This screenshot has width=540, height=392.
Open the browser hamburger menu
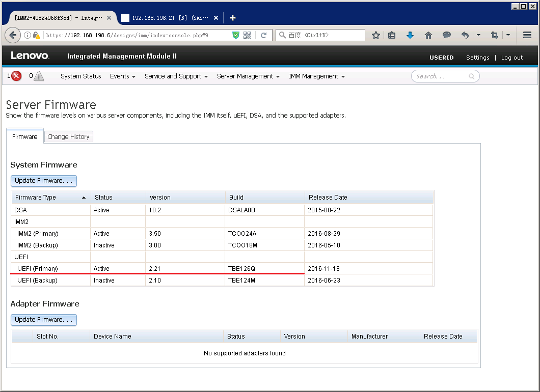(x=527, y=35)
